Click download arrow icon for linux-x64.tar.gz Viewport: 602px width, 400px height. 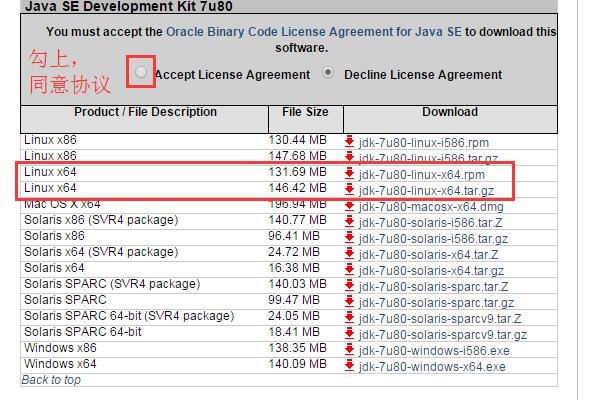(x=349, y=189)
